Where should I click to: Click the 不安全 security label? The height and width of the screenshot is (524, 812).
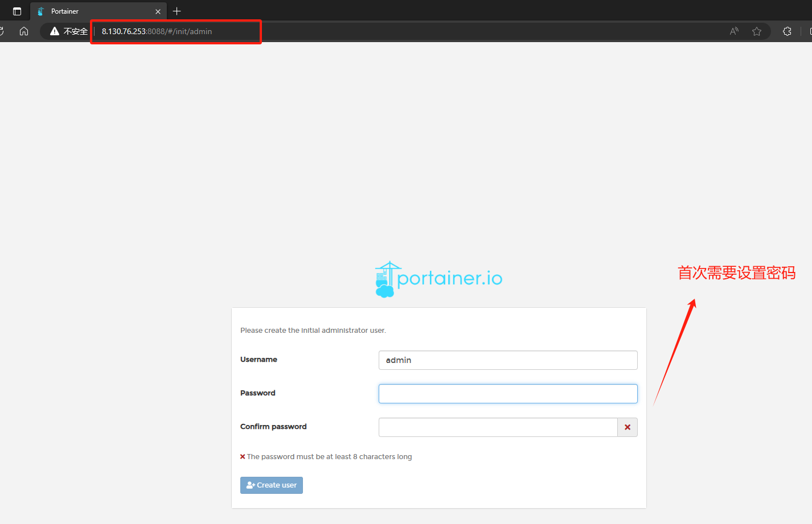[76, 31]
